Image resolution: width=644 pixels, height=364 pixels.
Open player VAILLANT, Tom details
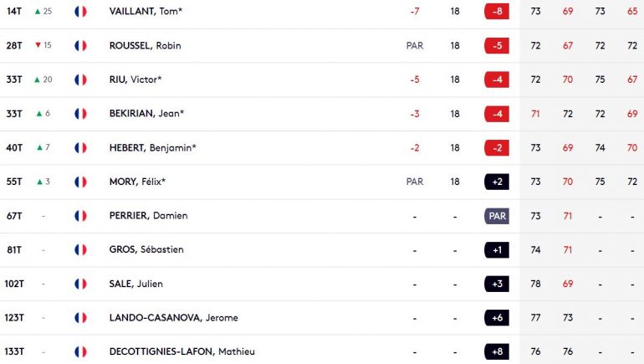click(146, 12)
